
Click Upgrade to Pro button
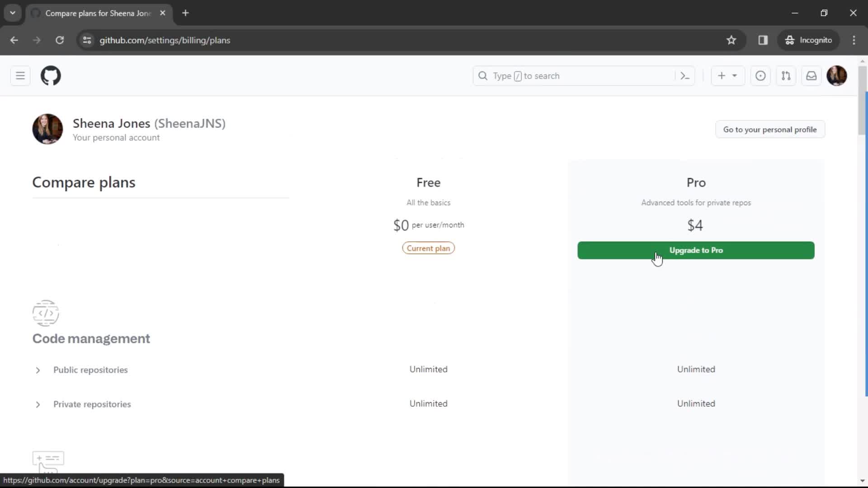(x=696, y=250)
